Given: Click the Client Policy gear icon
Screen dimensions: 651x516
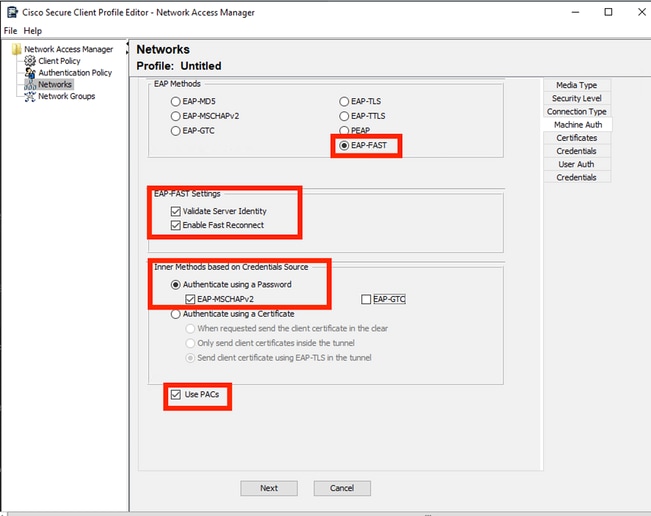Looking at the screenshot, I should tap(30, 61).
